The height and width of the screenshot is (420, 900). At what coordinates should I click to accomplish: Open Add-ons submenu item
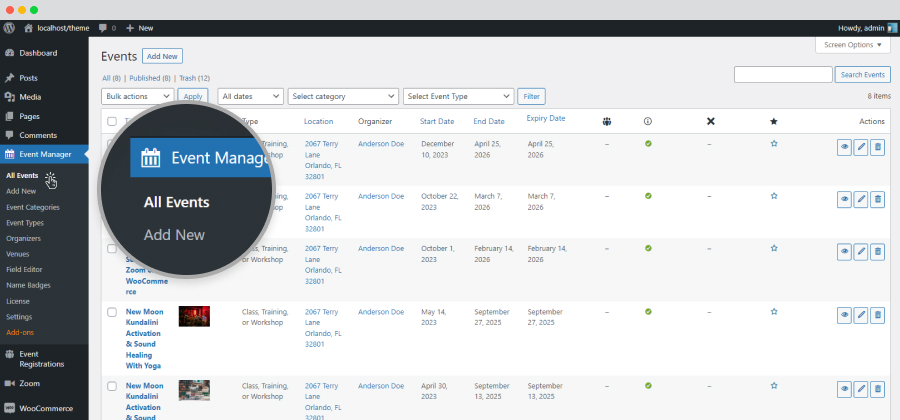point(20,332)
